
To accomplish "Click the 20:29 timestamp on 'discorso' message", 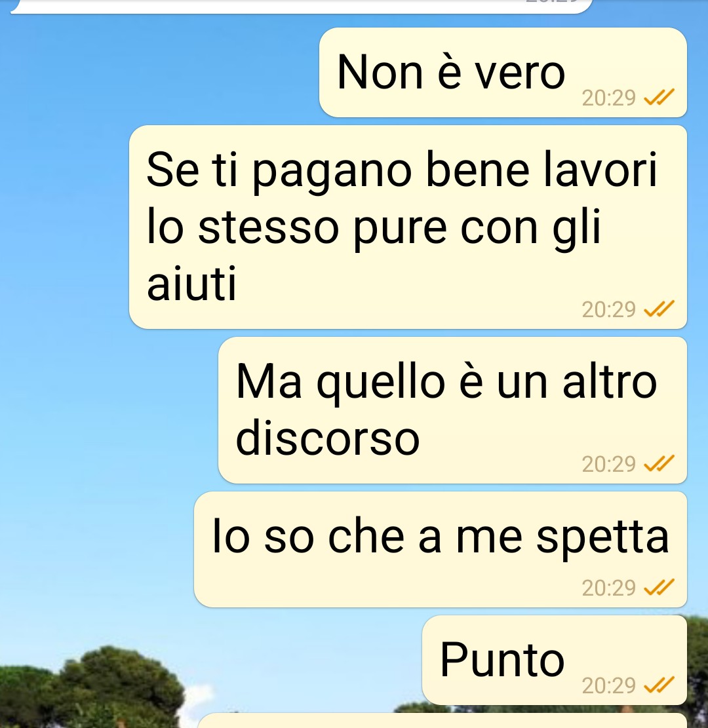I will (x=608, y=465).
